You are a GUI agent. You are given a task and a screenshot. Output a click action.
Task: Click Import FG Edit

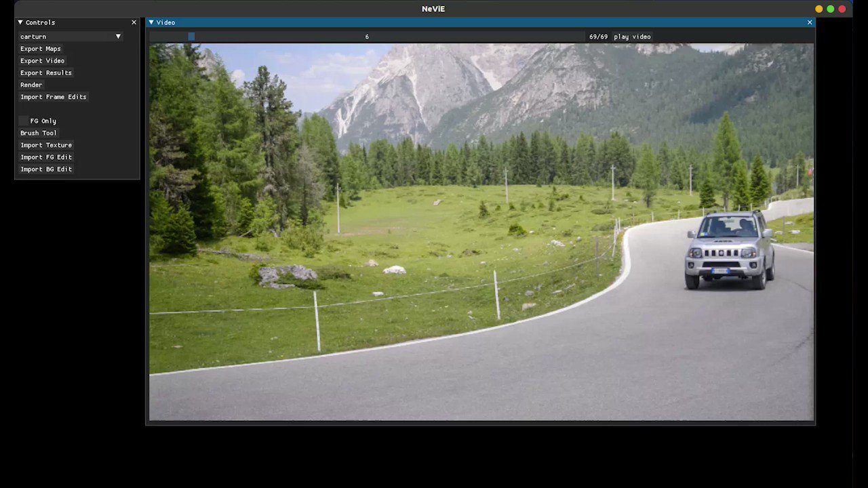pos(46,157)
